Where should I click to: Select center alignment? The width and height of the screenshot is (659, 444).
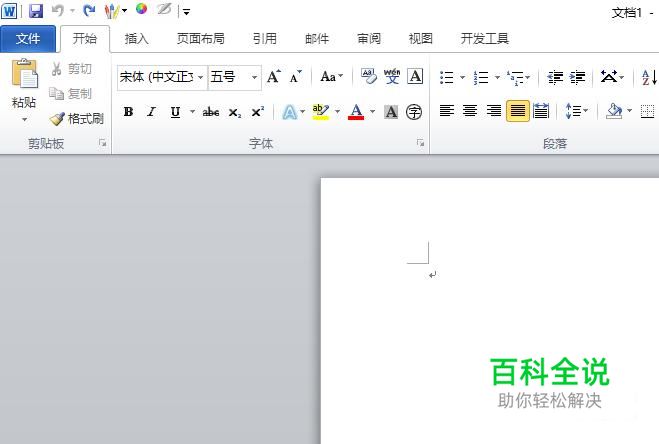(x=470, y=111)
